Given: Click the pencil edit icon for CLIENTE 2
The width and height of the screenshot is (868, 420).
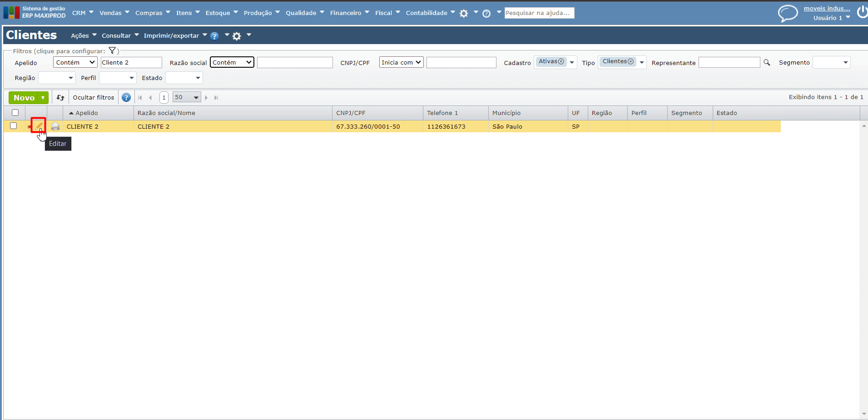Looking at the screenshot, I should point(39,126).
